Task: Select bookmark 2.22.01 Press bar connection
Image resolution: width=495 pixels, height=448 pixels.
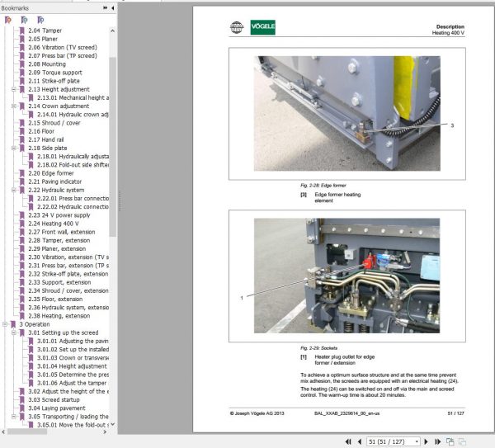Action: coord(73,199)
